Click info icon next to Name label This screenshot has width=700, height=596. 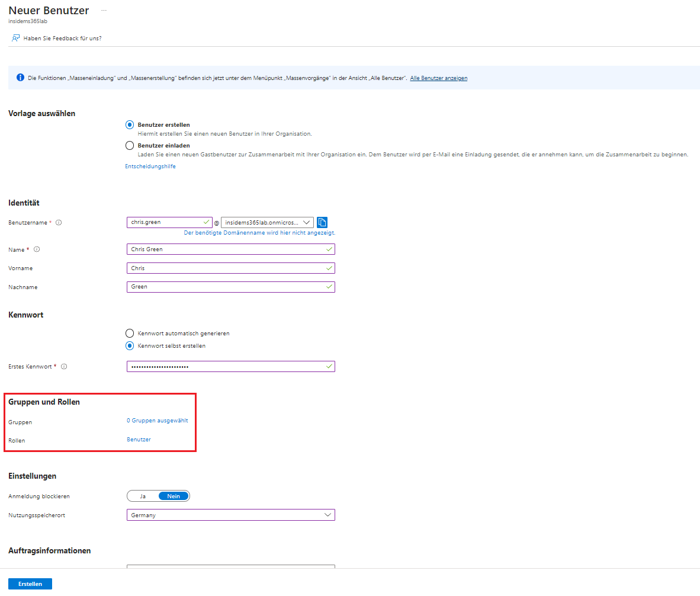tap(37, 249)
